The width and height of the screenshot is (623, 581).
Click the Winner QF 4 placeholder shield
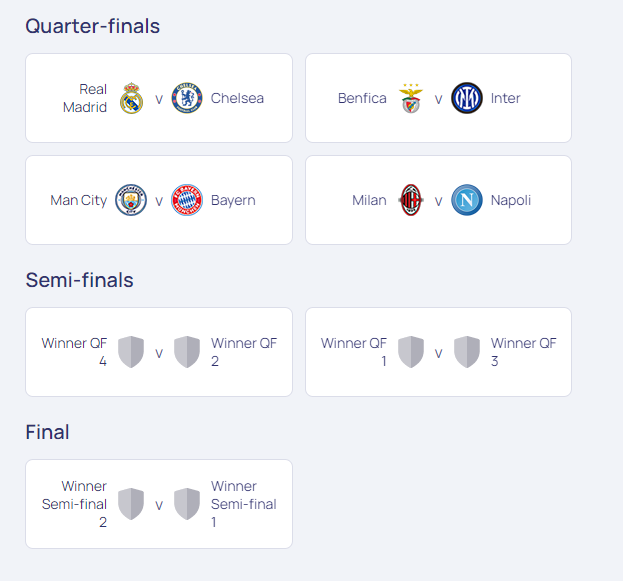coord(131,352)
